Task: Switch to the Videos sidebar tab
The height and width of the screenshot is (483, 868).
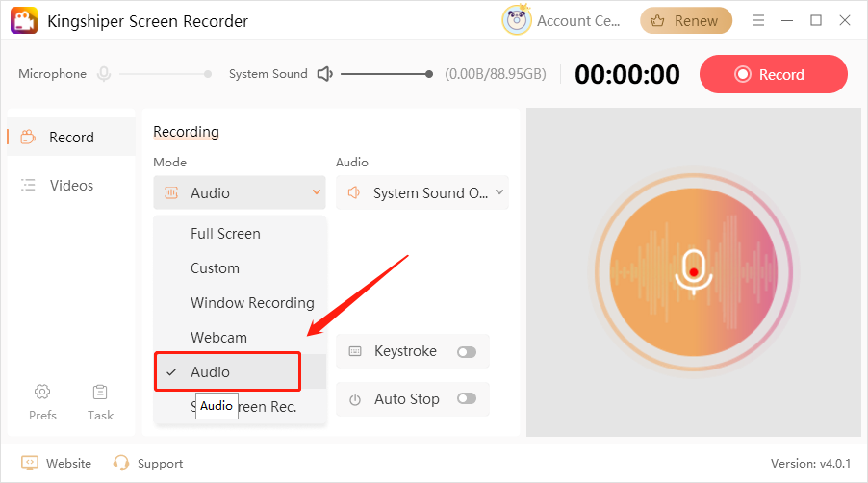Action: (71, 185)
